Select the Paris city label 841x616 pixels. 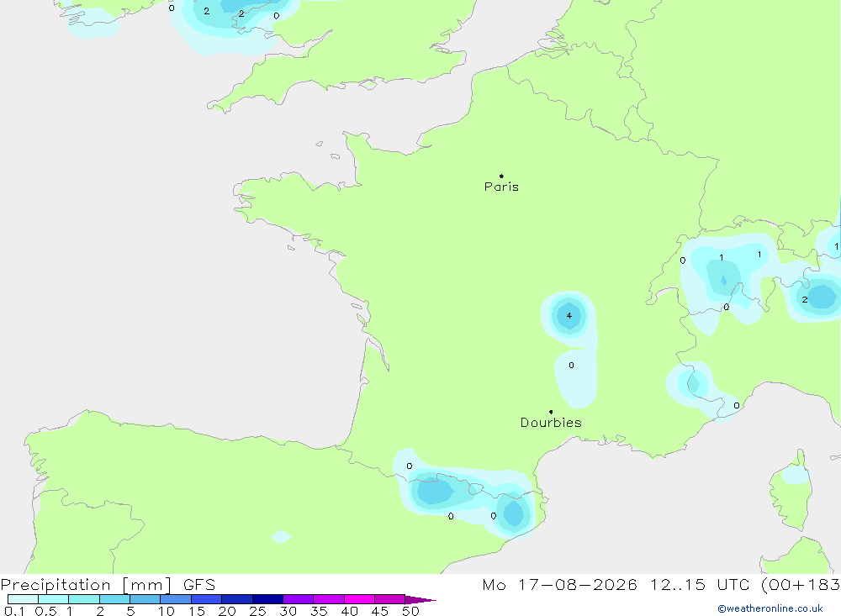[x=501, y=187]
